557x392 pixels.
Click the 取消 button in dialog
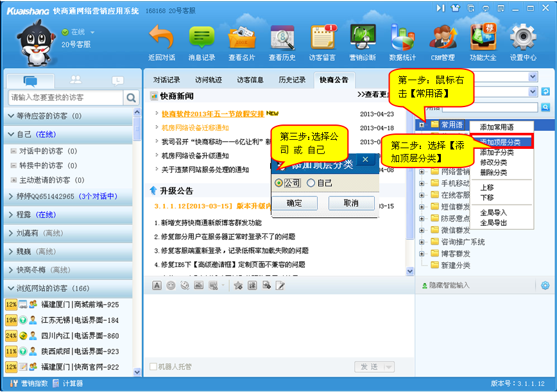point(351,203)
